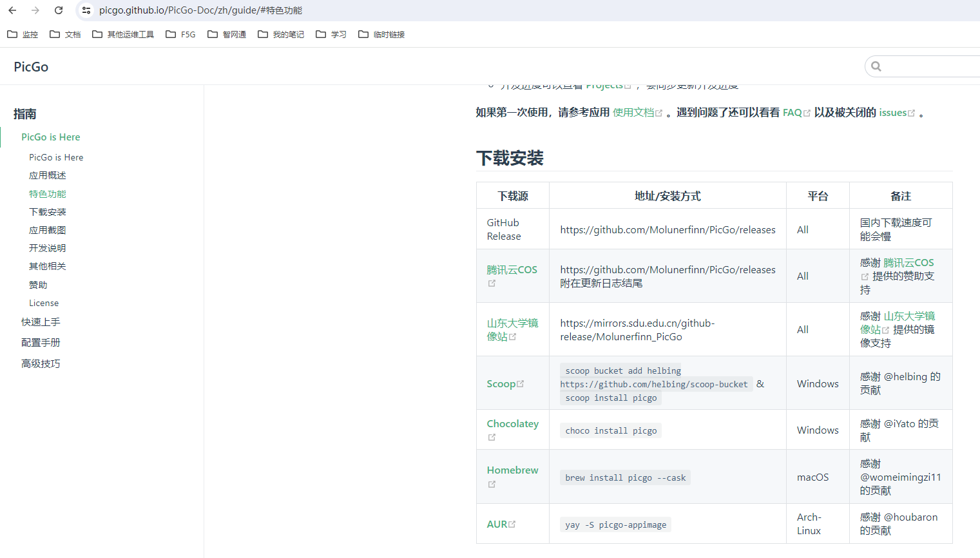
Task: Expand 高级技巧 sidebar section
Action: pos(41,364)
